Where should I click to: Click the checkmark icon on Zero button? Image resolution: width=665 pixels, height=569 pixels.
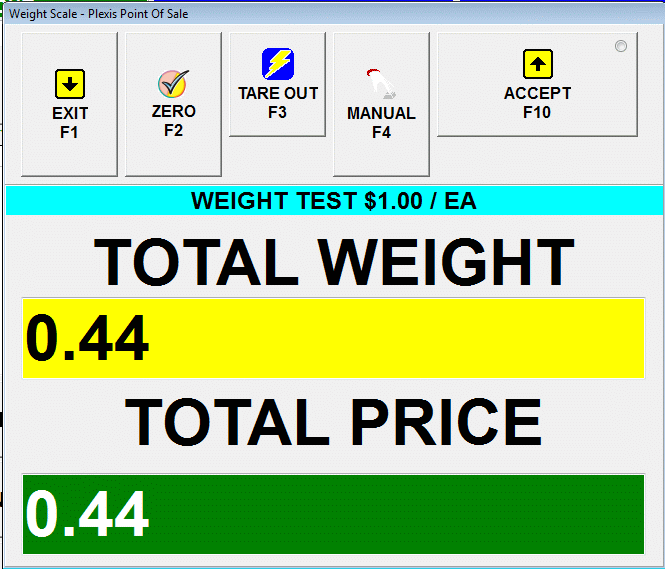point(173,83)
